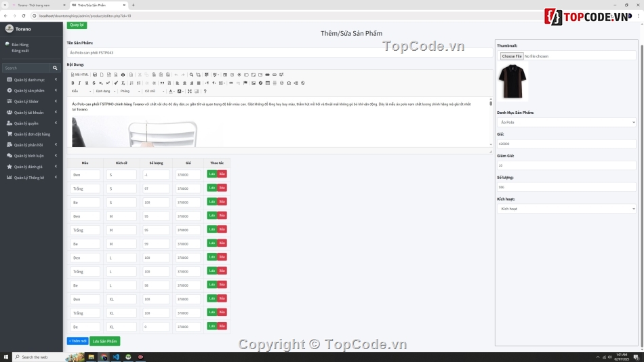Toggle the Show Blocks icon
644x362 pixels.
[197, 92]
